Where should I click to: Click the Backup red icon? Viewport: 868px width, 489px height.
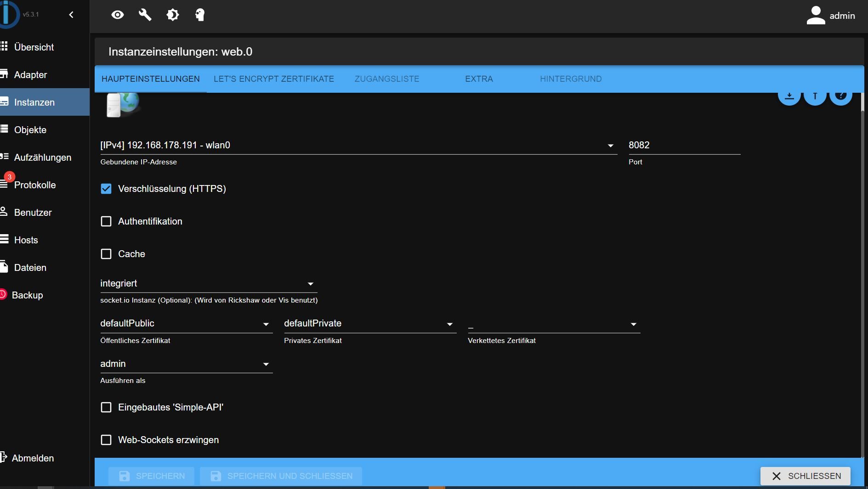pos(3,294)
